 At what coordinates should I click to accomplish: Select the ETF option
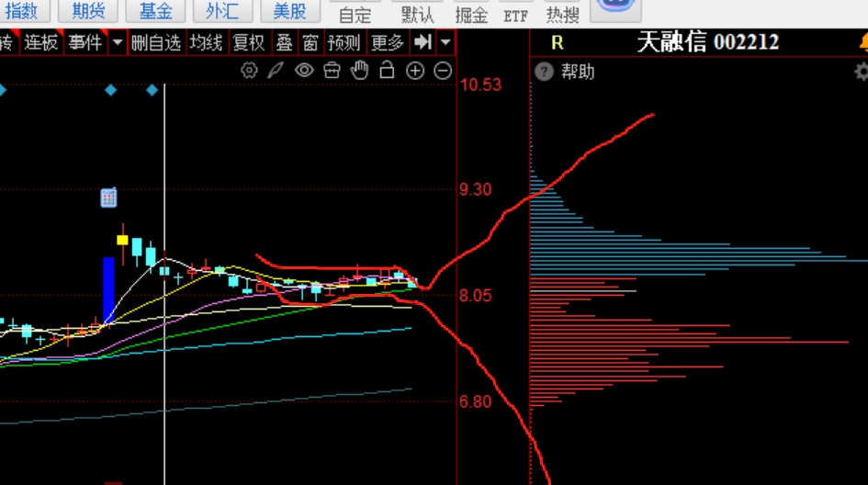[515, 16]
